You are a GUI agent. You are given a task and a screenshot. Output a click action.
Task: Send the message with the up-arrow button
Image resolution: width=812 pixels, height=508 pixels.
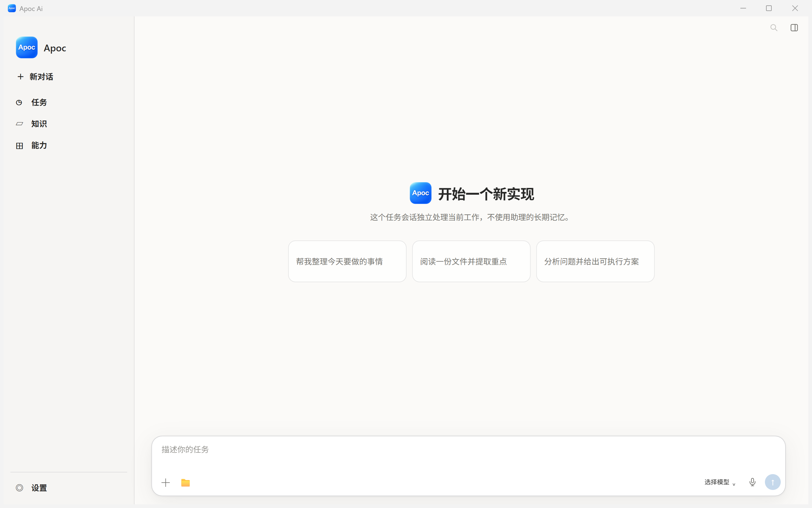pyautogui.click(x=773, y=483)
